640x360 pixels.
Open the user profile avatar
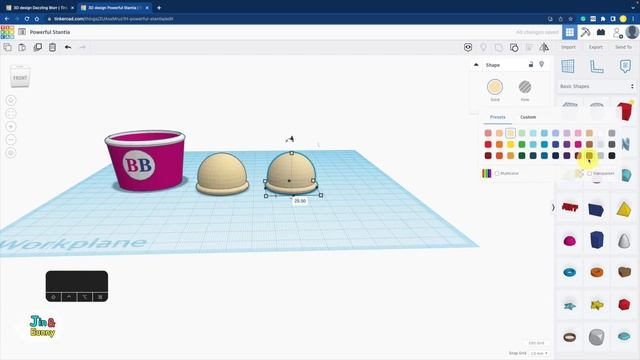[632, 32]
